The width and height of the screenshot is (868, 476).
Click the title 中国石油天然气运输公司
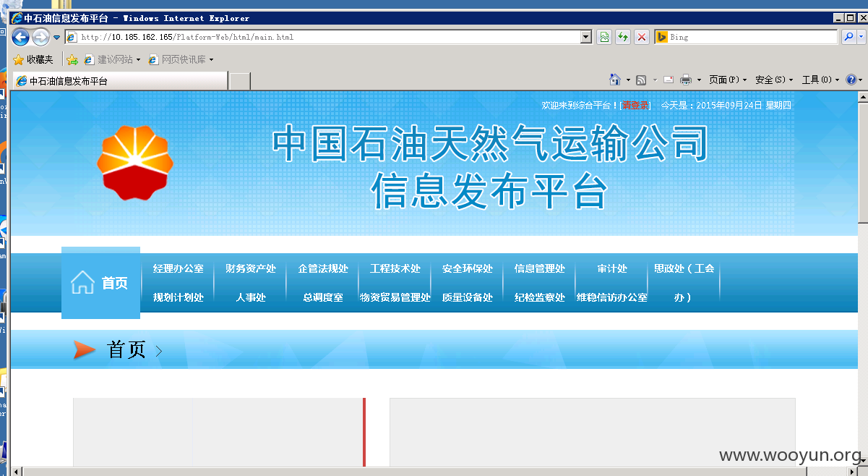click(489, 143)
